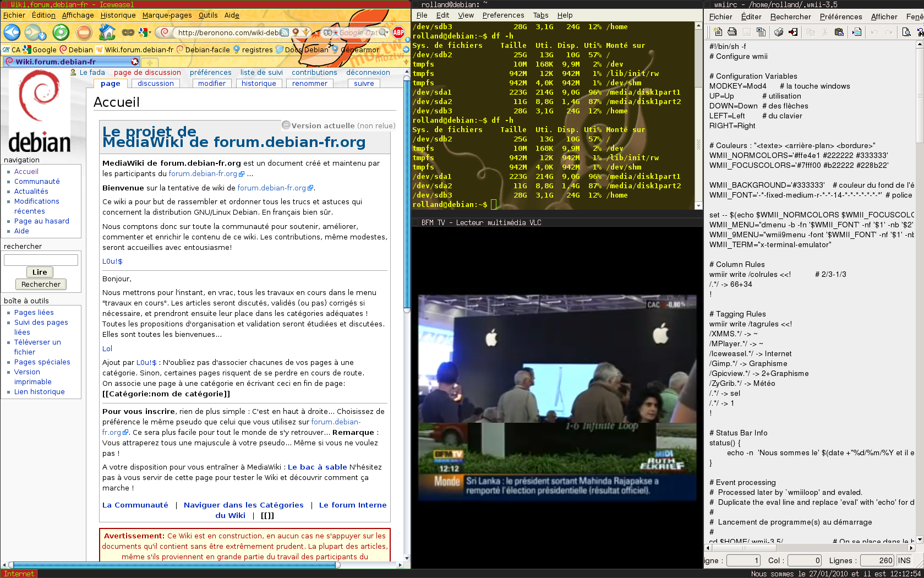This screenshot has height=578, width=924.
Task: Click the mask icon in Iceweasel toolbar
Action: [x=128, y=32]
